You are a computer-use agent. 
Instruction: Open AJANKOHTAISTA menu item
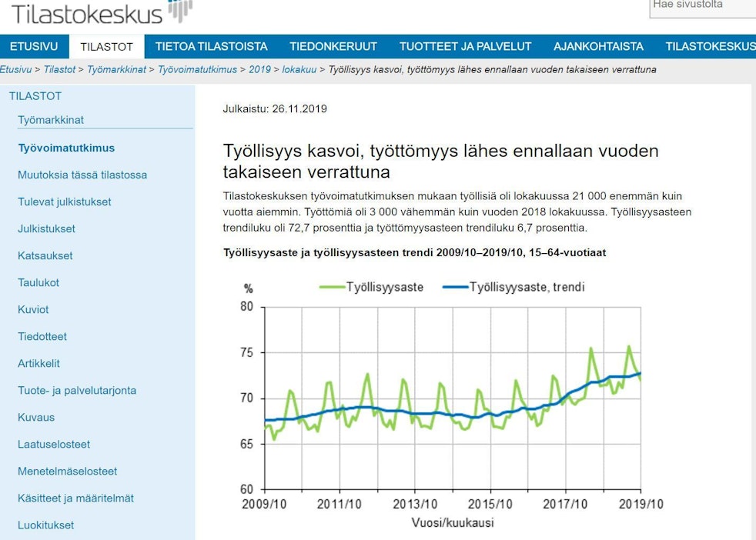[x=598, y=46]
